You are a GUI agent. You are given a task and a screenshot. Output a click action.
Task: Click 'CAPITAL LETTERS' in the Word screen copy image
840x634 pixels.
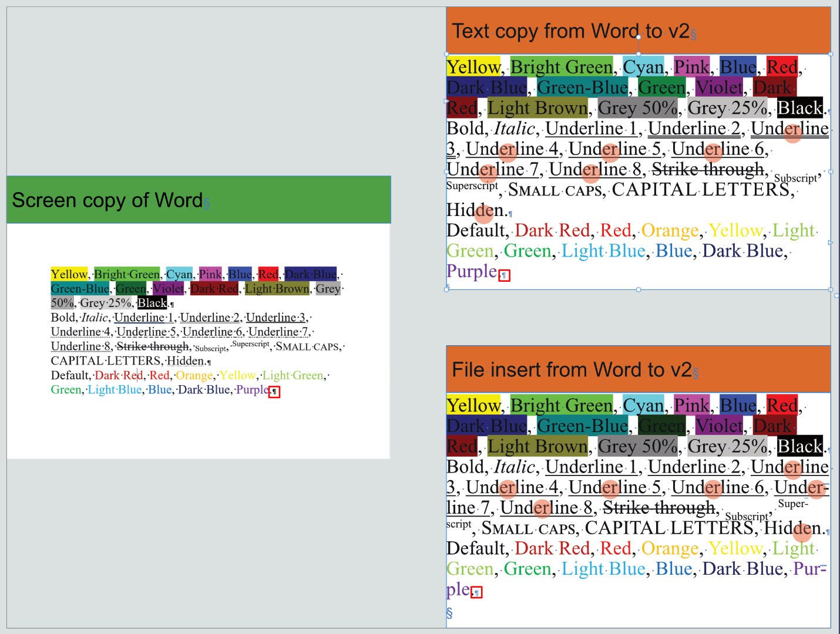click(x=106, y=361)
